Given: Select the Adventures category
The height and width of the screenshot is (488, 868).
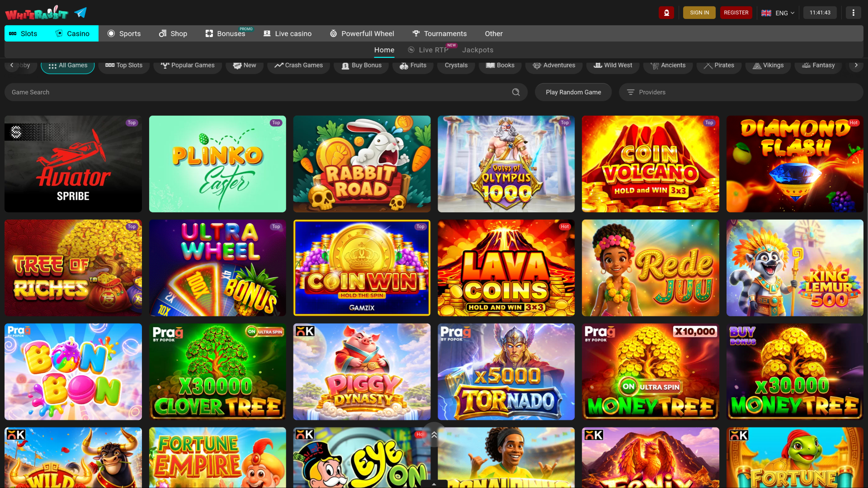Looking at the screenshot, I should tap(554, 66).
